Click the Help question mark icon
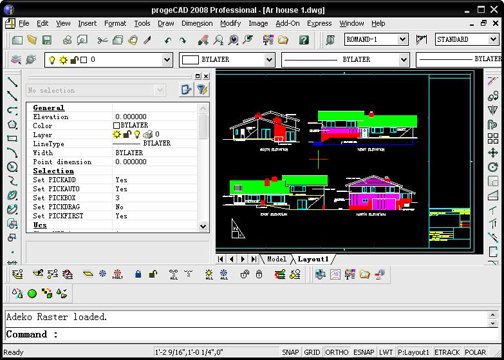 303,40
